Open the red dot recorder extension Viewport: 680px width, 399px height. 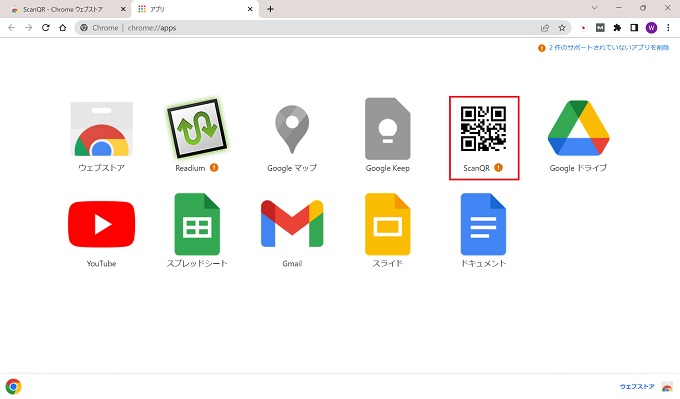coord(583,28)
